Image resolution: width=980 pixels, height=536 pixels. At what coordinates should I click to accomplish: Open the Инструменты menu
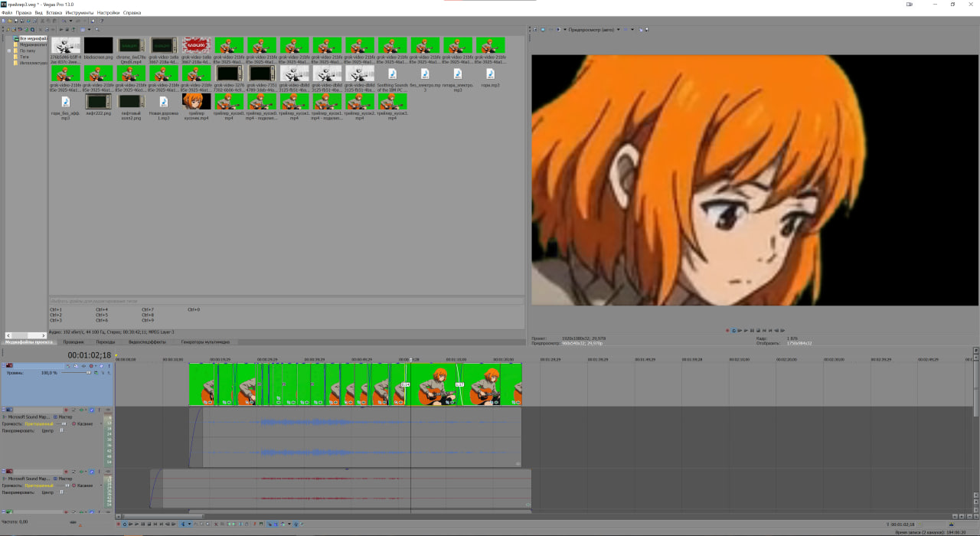tap(80, 13)
